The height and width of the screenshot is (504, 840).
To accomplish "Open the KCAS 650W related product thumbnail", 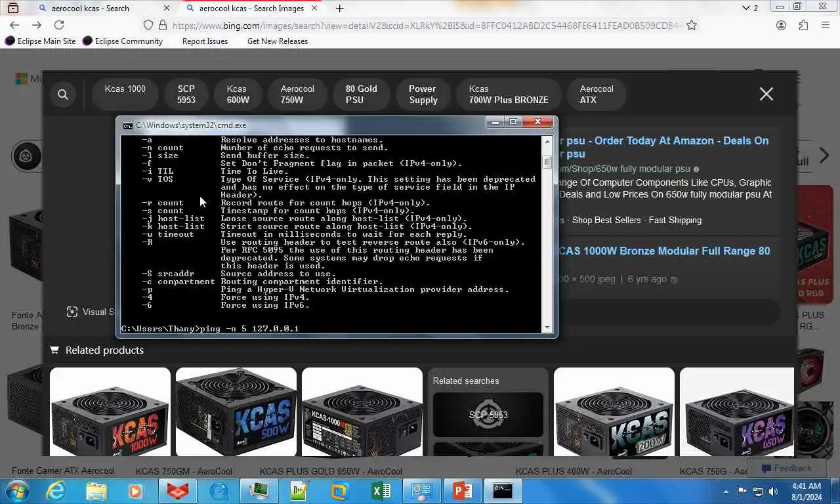I will (737, 411).
